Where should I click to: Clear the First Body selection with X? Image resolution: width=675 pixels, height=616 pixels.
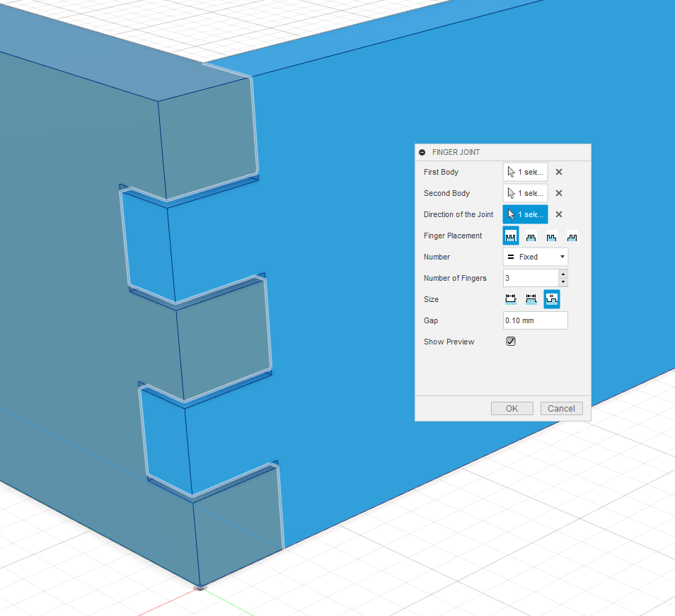pos(558,171)
